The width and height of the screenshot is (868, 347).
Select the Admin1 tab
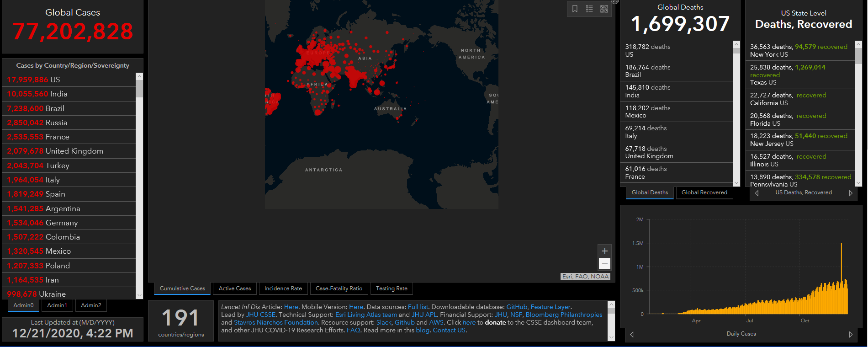[57, 305]
